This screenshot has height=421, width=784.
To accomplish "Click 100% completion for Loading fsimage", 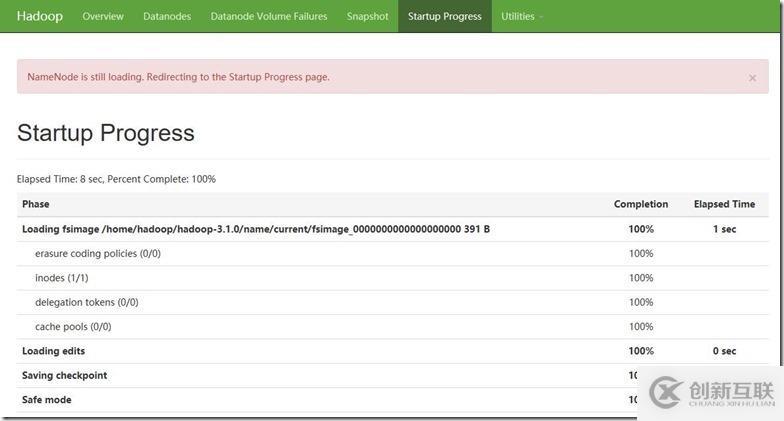I will coord(641,229).
